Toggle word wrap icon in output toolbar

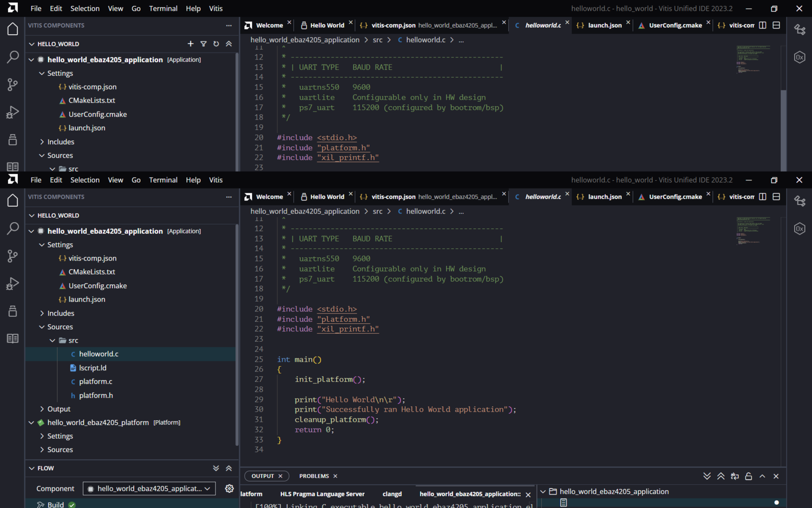pos(735,476)
